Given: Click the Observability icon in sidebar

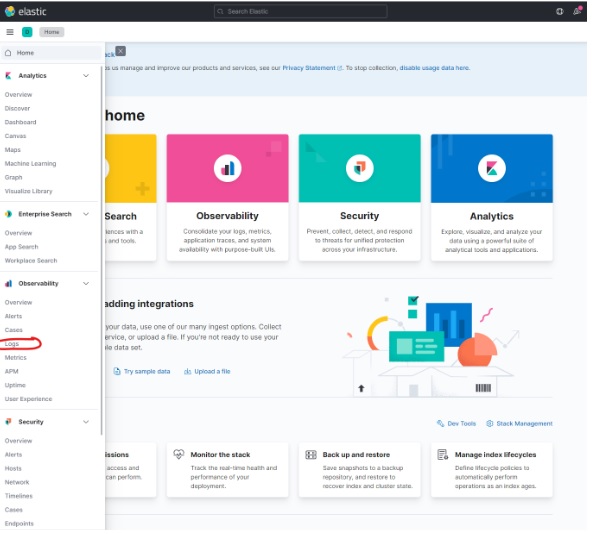Looking at the screenshot, I should [8, 284].
